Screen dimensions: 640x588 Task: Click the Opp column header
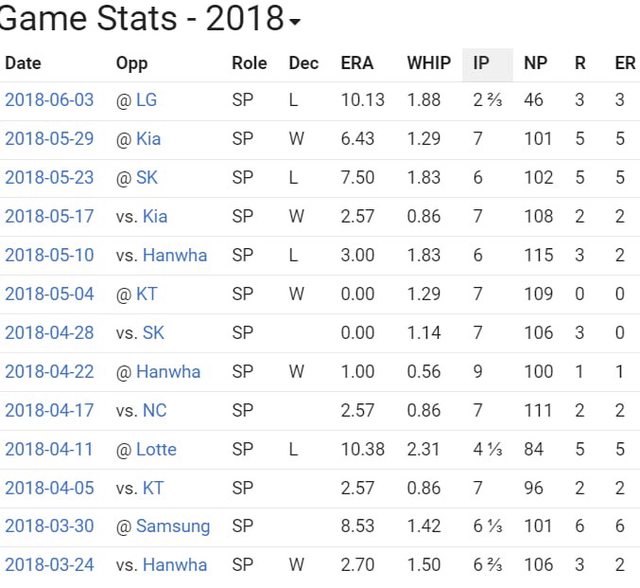pos(132,63)
